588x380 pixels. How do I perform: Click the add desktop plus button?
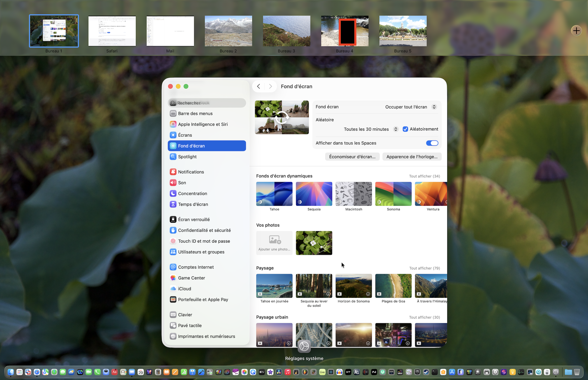576,31
